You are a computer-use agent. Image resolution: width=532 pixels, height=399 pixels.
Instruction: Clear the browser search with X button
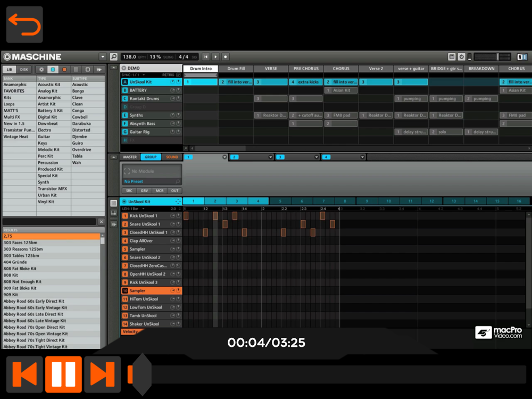[101, 221]
